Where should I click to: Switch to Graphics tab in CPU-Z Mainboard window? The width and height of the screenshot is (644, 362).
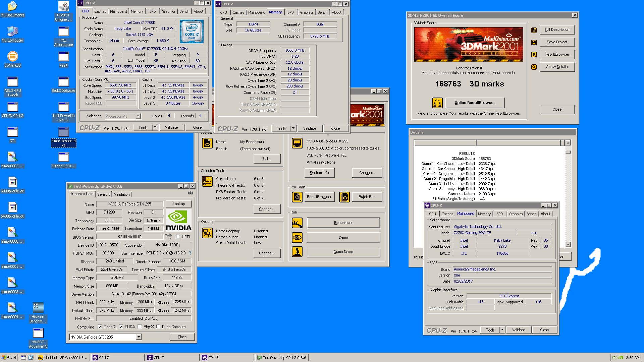(516, 214)
